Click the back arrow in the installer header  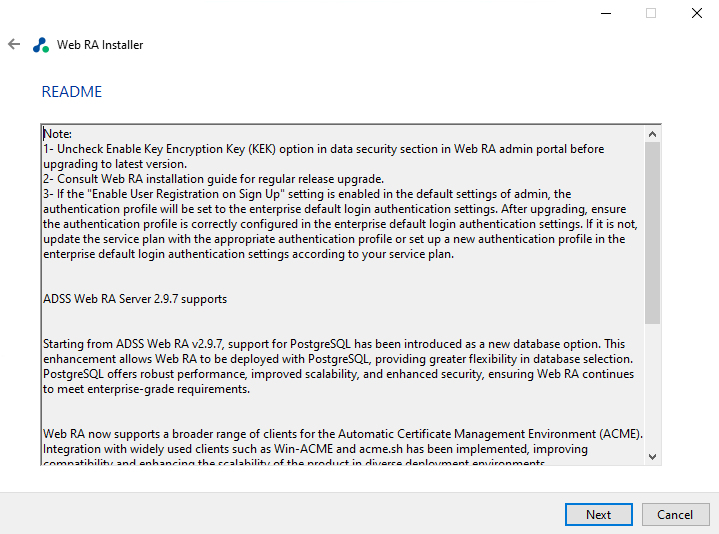pyautogui.click(x=14, y=44)
